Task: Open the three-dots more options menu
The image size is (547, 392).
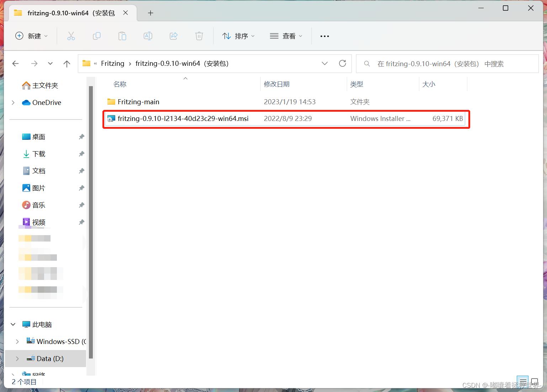Action: 325,36
